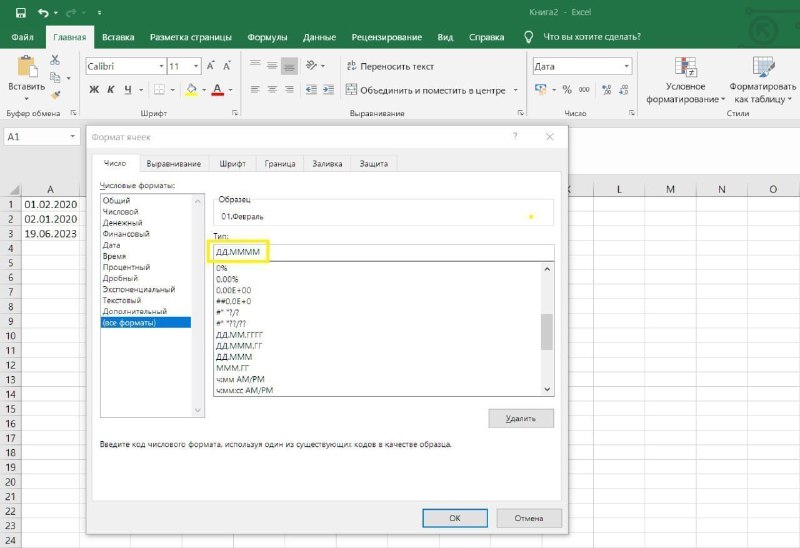Click format list scroll down arrow
The height and width of the screenshot is (548, 800).
click(x=547, y=389)
